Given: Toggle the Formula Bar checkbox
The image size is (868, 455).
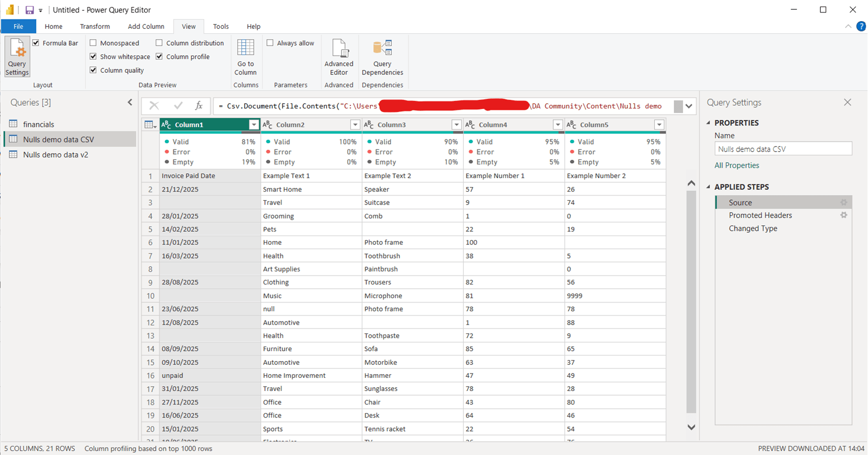Looking at the screenshot, I should coord(36,43).
